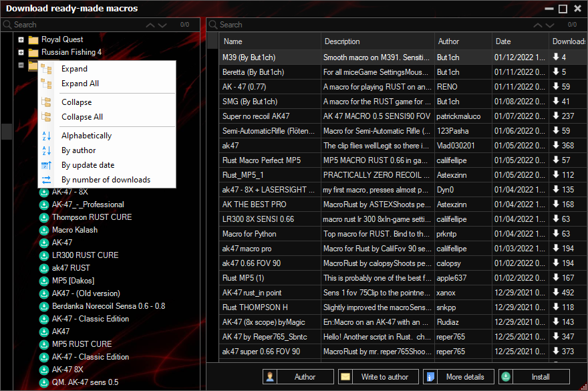Sort table by Date column header
588x391 pixels.
tap(520, 41)
